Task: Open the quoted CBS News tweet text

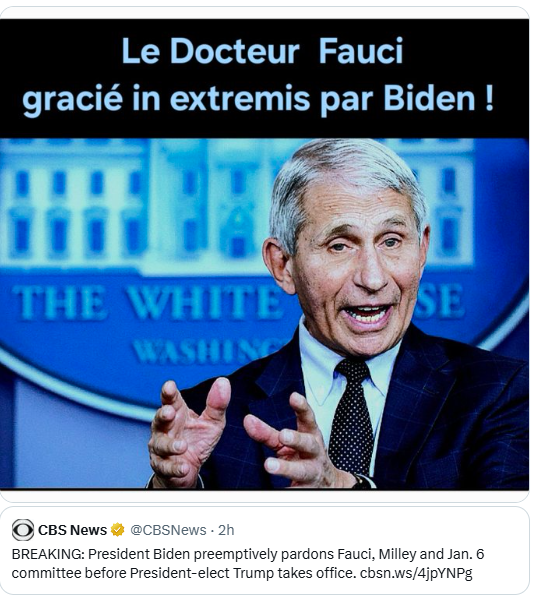Action: point(247,563)
